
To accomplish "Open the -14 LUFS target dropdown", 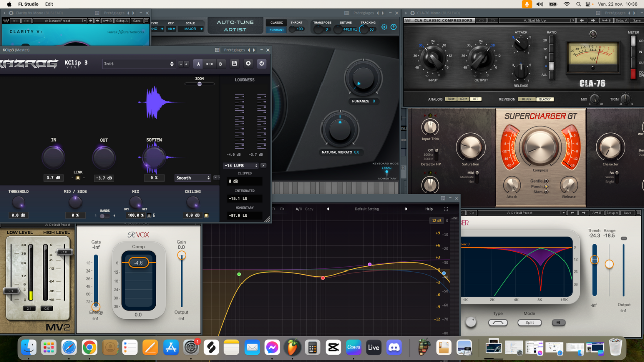I will coord(240,165).
